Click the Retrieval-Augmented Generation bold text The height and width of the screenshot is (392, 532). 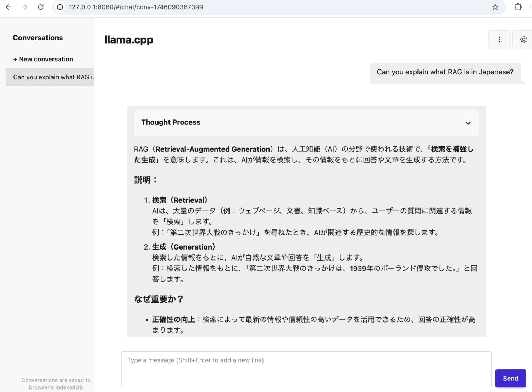click(213, 149)
